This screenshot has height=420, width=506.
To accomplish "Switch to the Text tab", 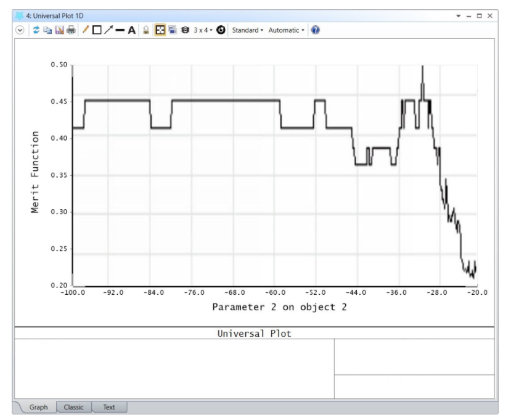I will pos(109,407).
